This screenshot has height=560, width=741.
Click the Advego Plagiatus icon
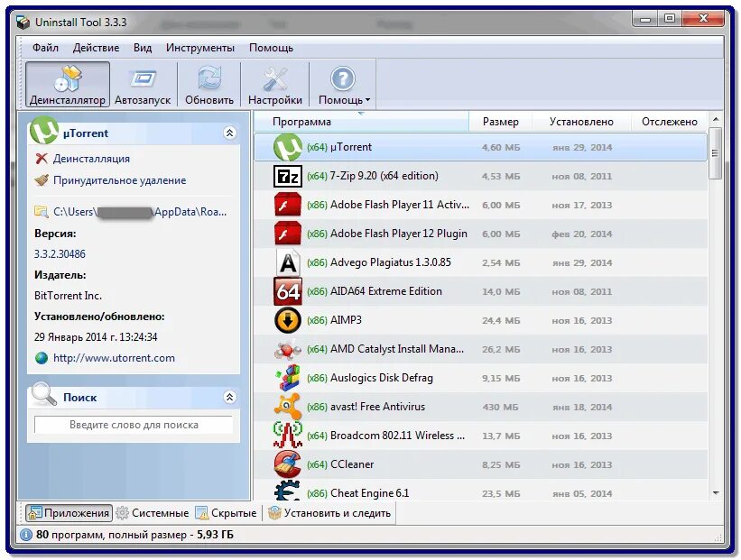(288, 262)
